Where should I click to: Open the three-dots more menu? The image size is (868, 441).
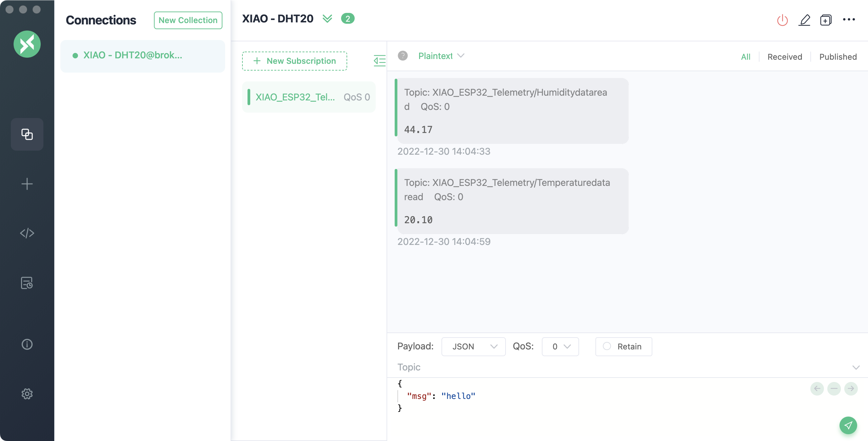pos(849,20)
